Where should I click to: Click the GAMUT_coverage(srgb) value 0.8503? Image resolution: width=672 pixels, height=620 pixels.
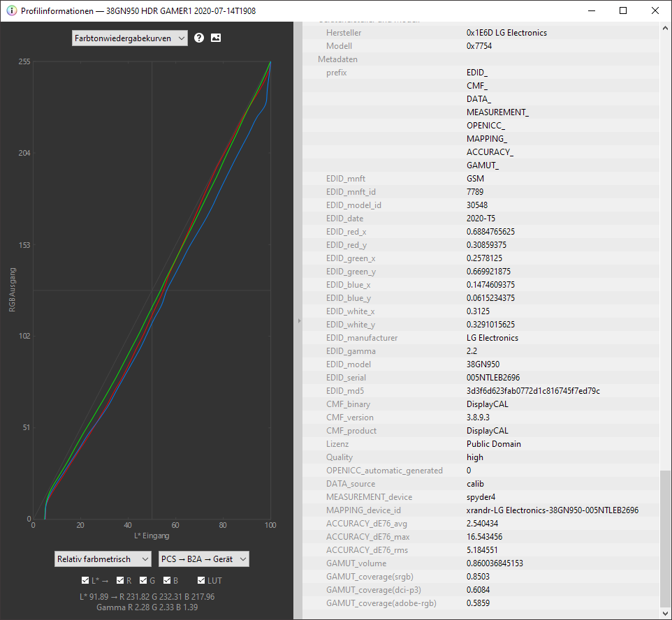click(478, 577)
